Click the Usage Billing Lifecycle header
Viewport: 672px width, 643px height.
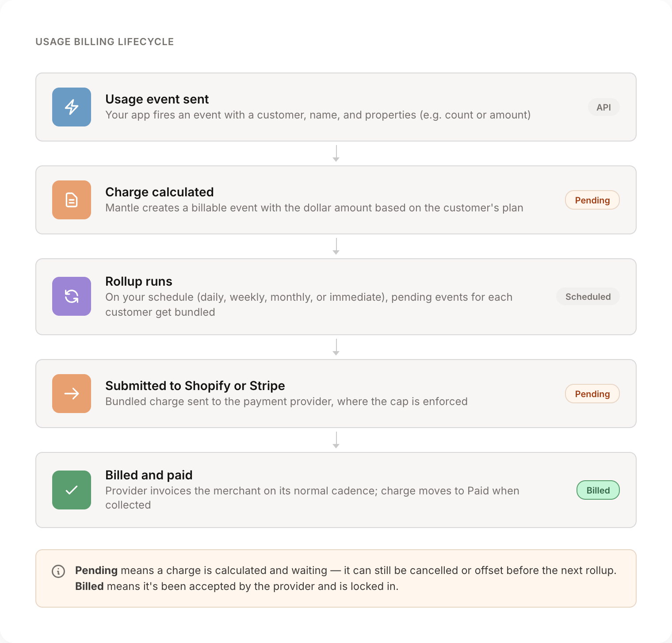pyautogui.click(x=105, y=42)
